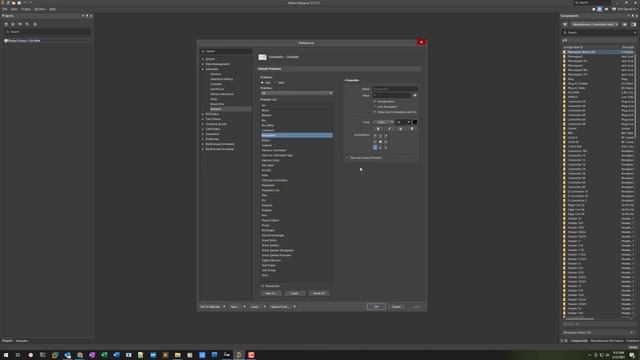
Task: Click the Value field in Properties
Action: tap(391, 96)
